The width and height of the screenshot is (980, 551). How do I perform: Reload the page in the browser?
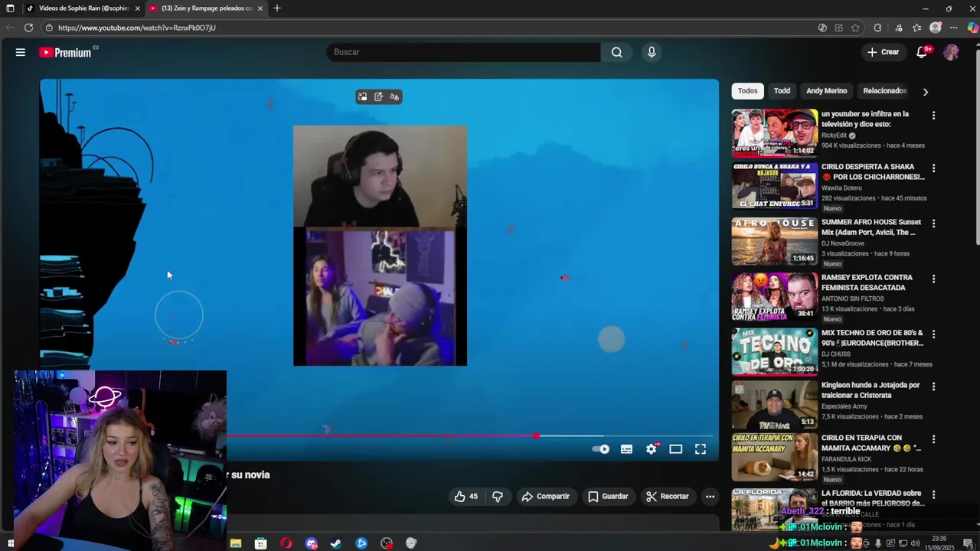pos(28,28)
